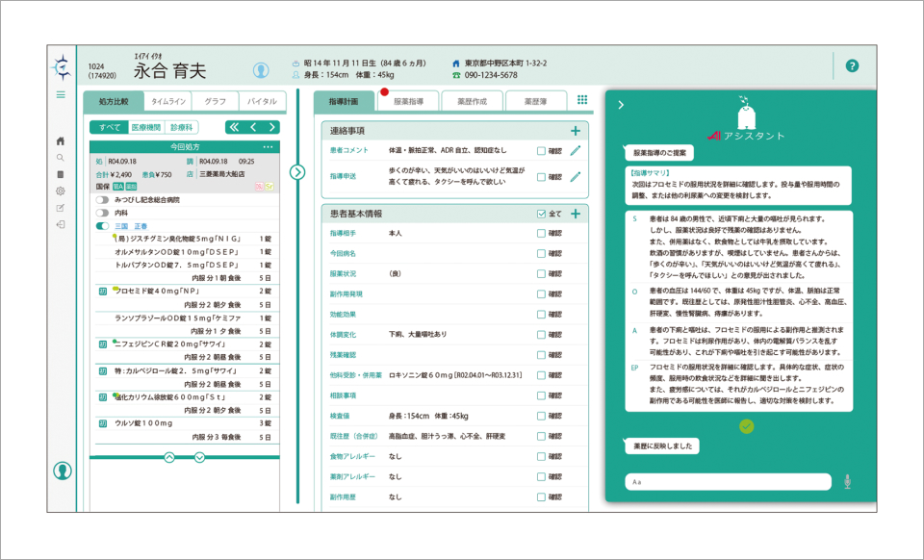This screenshot has width=924, height=560.
Task: Open the 服薬指導 tab
Action: tap(402, 101)
